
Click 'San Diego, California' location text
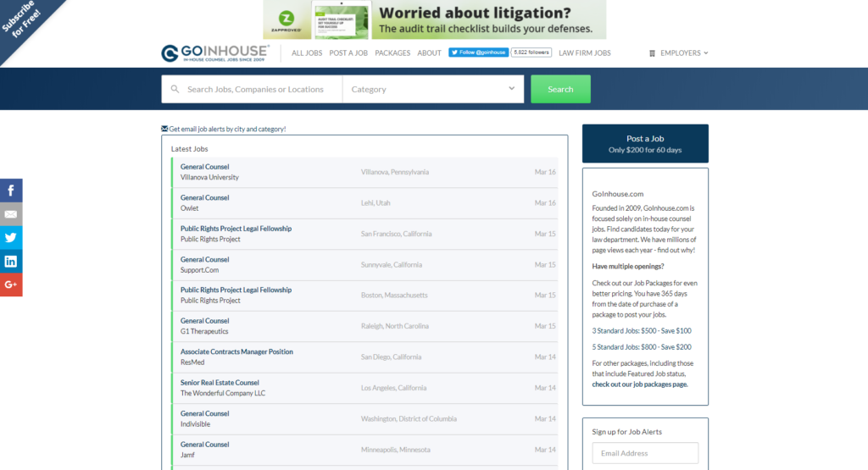point(391,357)
